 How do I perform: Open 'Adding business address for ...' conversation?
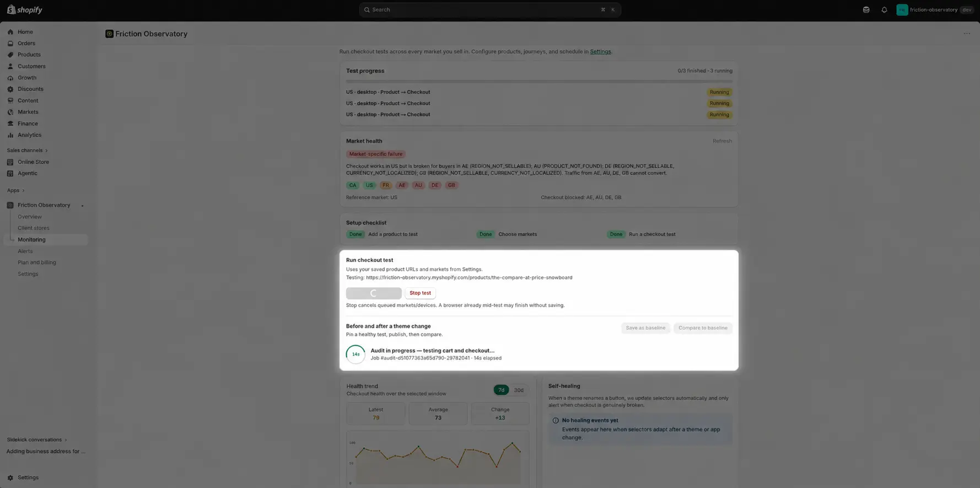46,452
